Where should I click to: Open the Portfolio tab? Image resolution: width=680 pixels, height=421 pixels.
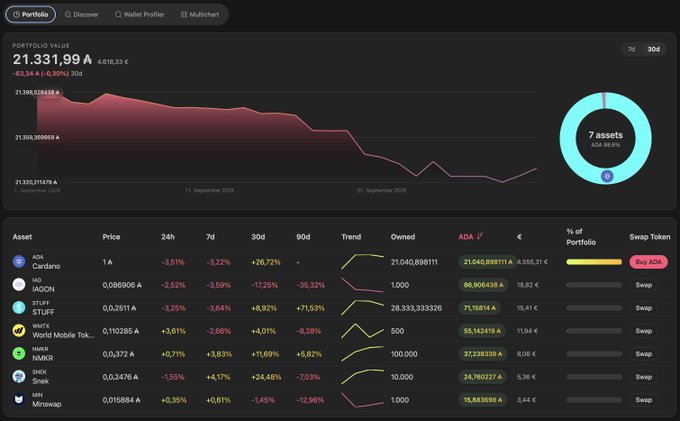coord(30,14)
